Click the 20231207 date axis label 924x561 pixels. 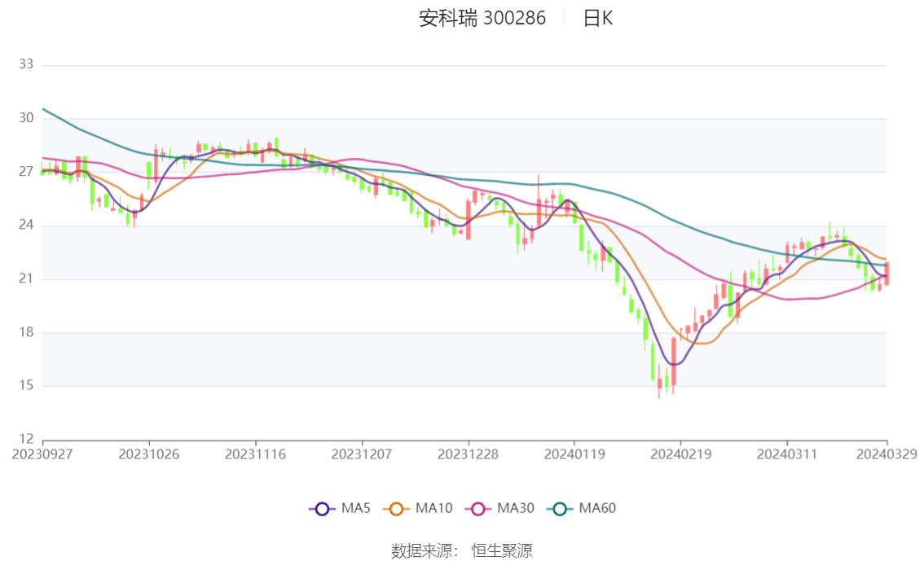pos(361,454)
